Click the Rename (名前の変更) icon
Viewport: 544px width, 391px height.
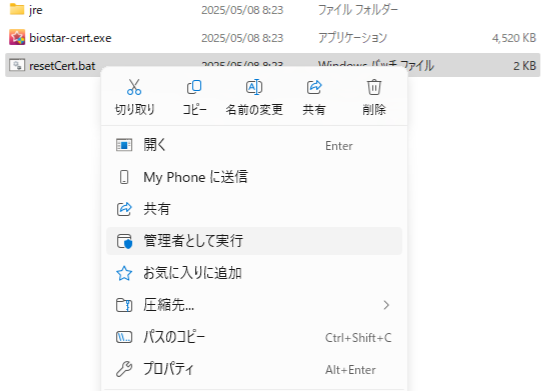254,87
